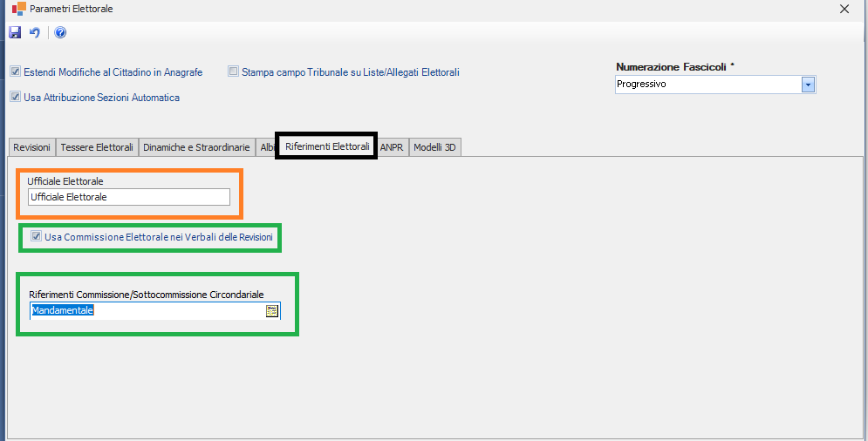Screen dimensions: 868x441
Task: Select the Riferimenti Elettorali tab
Action: (x=327, y=147)
